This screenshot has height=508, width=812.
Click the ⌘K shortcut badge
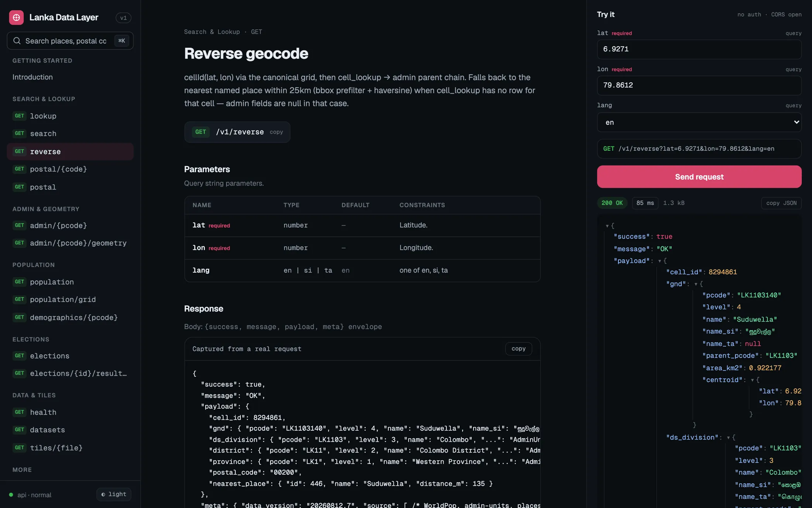point(122,41)
